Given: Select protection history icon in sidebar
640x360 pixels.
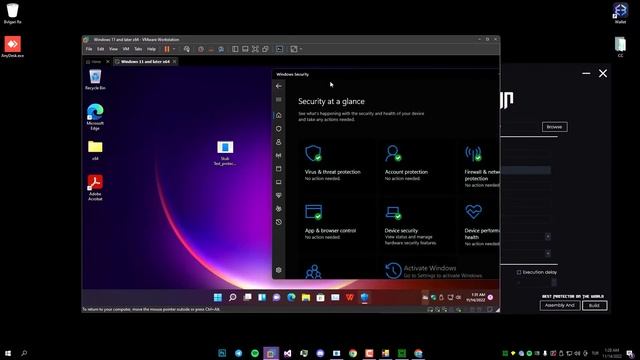Looking at the screenshot, I should [x=279, y=222].
